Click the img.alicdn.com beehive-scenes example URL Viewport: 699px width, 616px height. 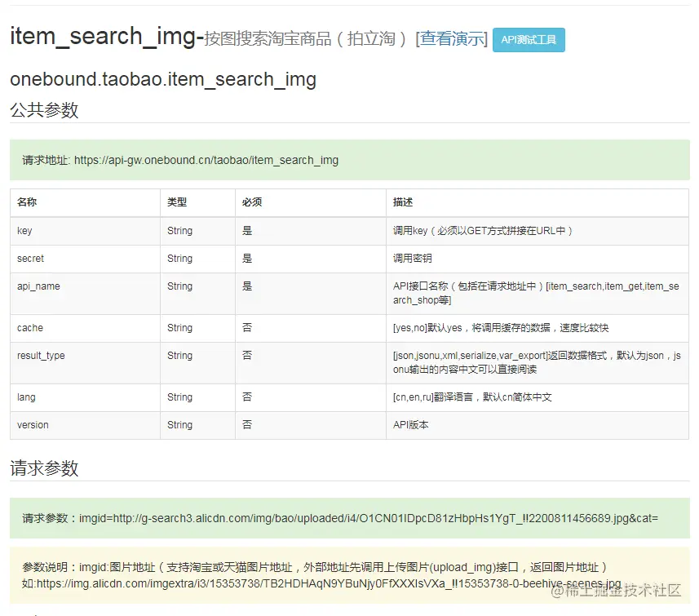[x=329, y=583]
